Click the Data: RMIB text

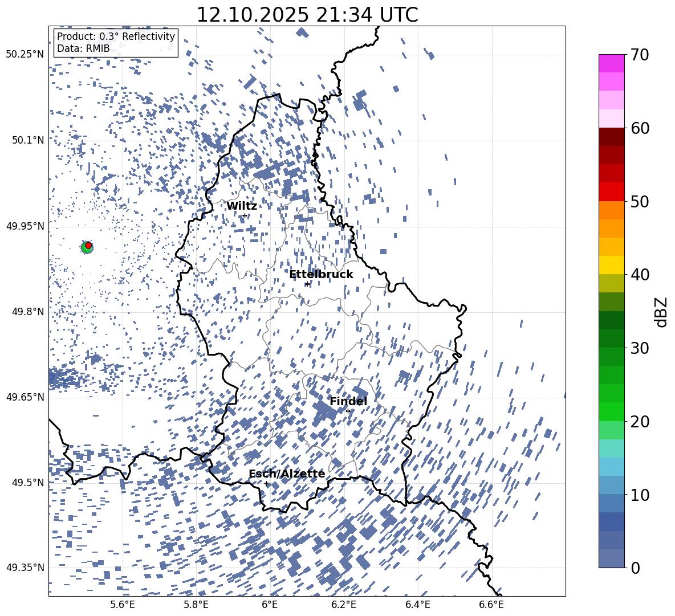pos(83,49)
